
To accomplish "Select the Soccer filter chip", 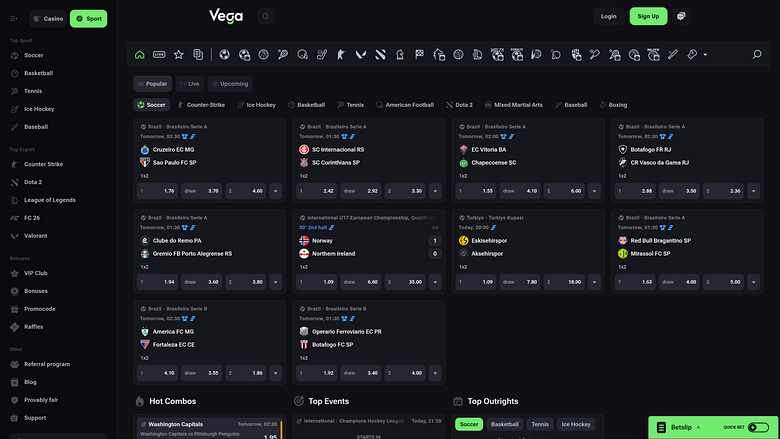I will (152, 105).
